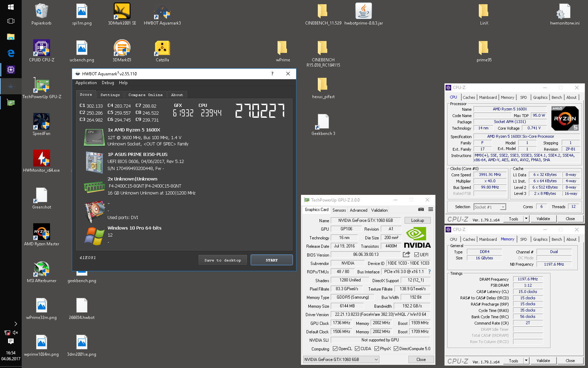Open Application menu in Aquamark
The height and width of the screenshot is (368, 588).
(86, 83)
